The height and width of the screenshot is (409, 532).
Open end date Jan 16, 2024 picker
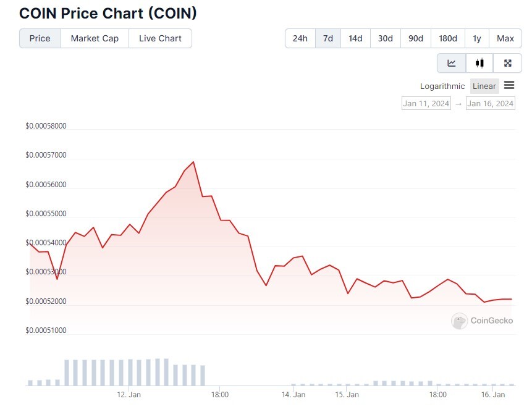pos(490,103)
